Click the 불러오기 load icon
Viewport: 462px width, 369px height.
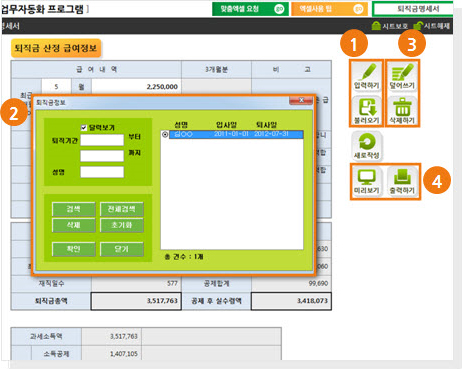(366, 111)
